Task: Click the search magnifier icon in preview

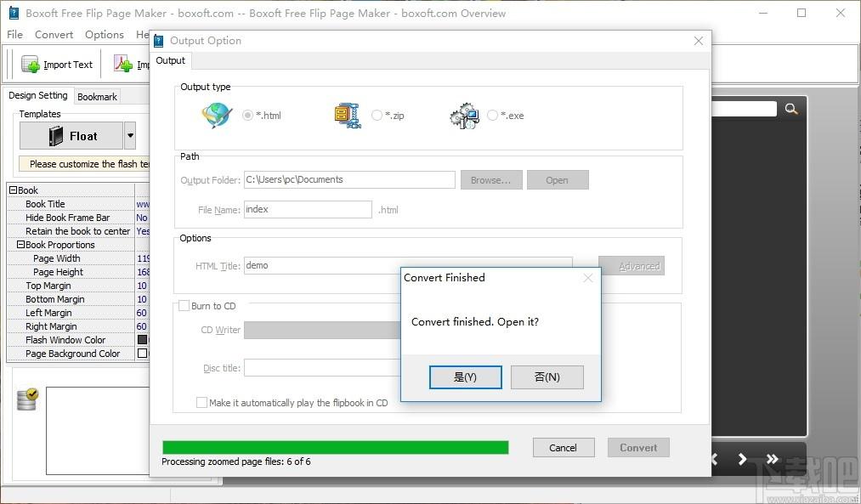Action: coord(791,109)
